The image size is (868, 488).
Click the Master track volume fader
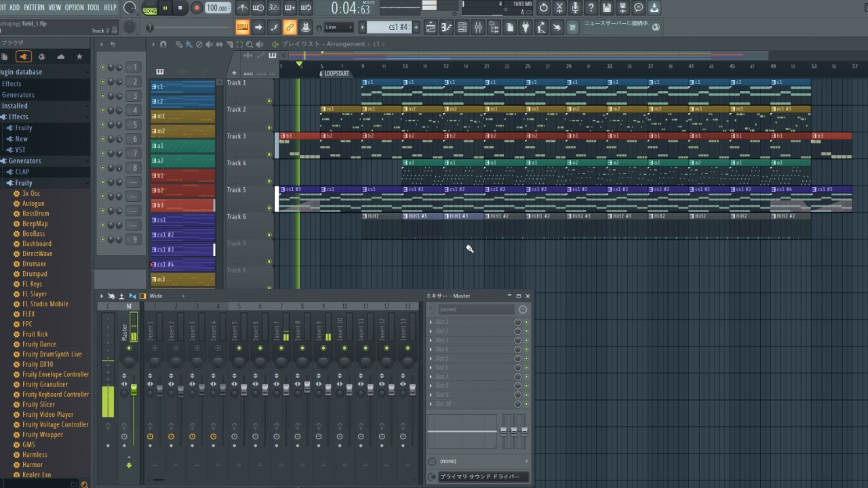point(134,389)
